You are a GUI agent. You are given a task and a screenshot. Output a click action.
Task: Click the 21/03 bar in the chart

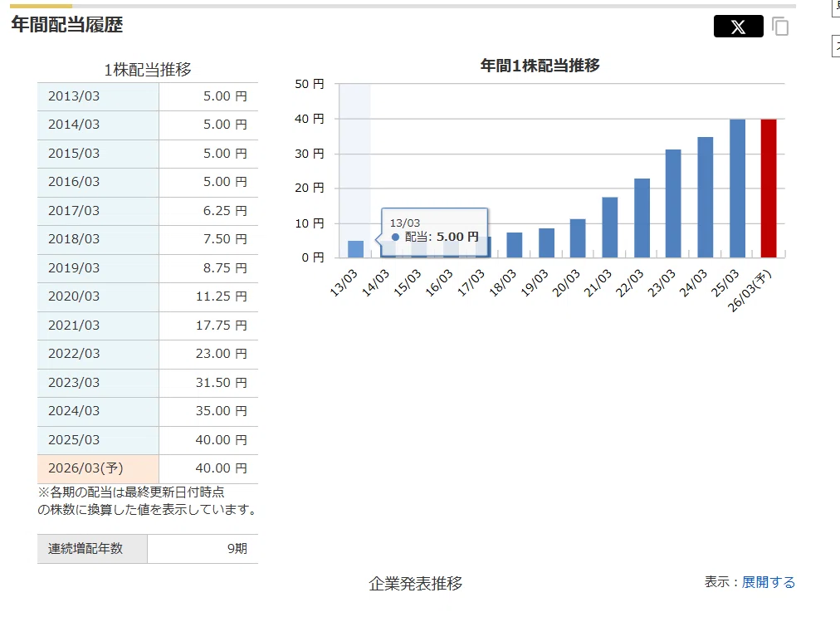click(x=609, y=228)
